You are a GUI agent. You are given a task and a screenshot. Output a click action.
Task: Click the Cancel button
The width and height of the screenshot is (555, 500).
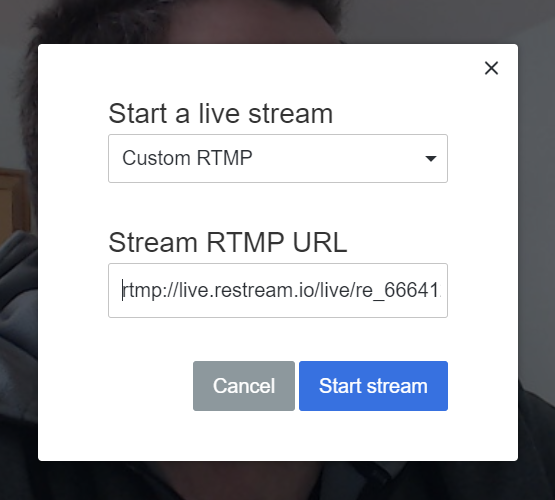244,386
